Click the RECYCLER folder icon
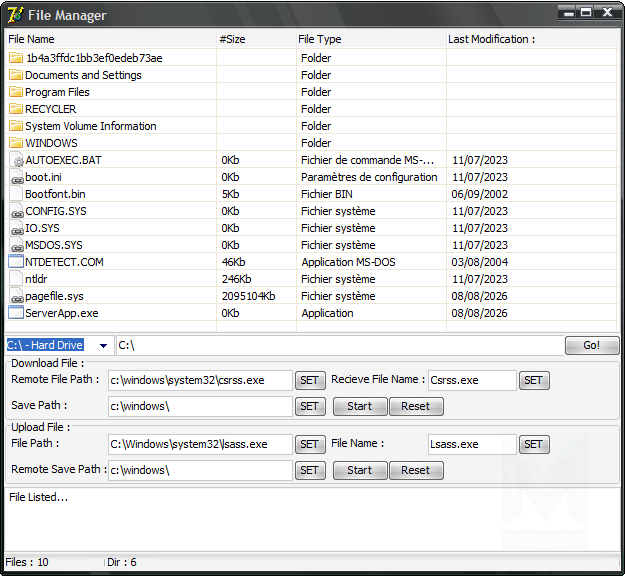This screenshot has width=625, height=576. click(16, 109)
